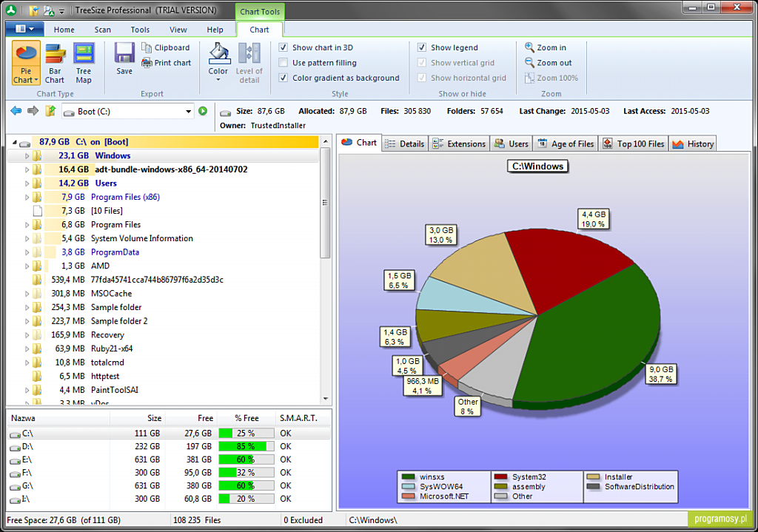Viewport: 758px width, 532px height.
Task: Switch to the Extensions tab
Action: tap(459, 144)
